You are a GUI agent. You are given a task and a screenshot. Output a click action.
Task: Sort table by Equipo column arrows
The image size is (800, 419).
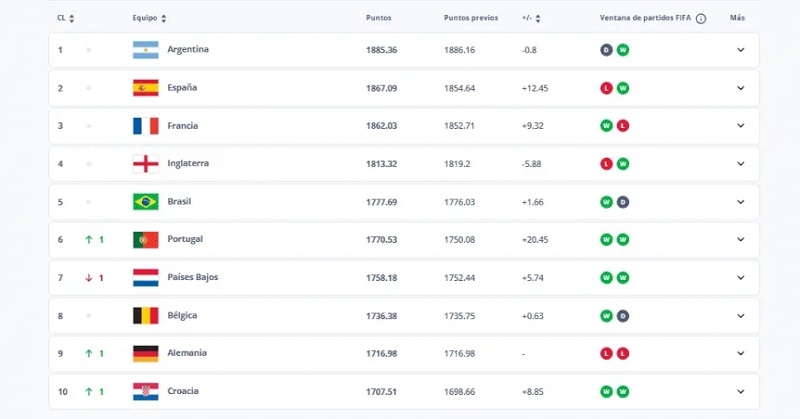click(164, 18)
